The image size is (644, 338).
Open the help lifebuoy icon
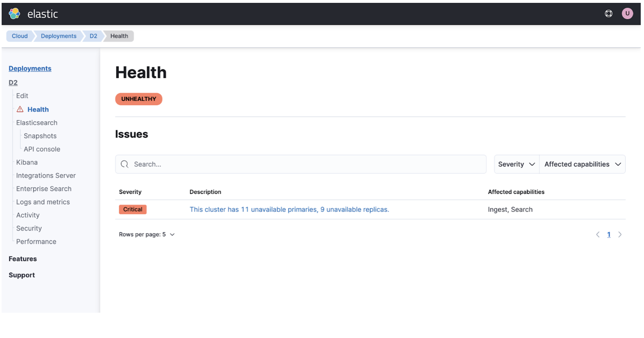608,14
